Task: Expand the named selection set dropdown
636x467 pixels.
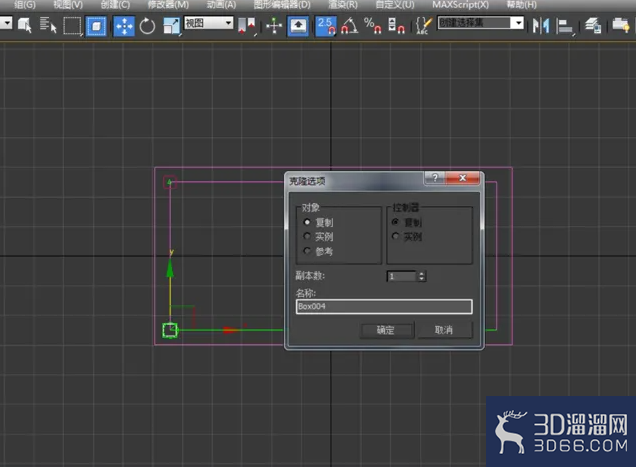Action: pyautogui.click(x=518, y=23)
